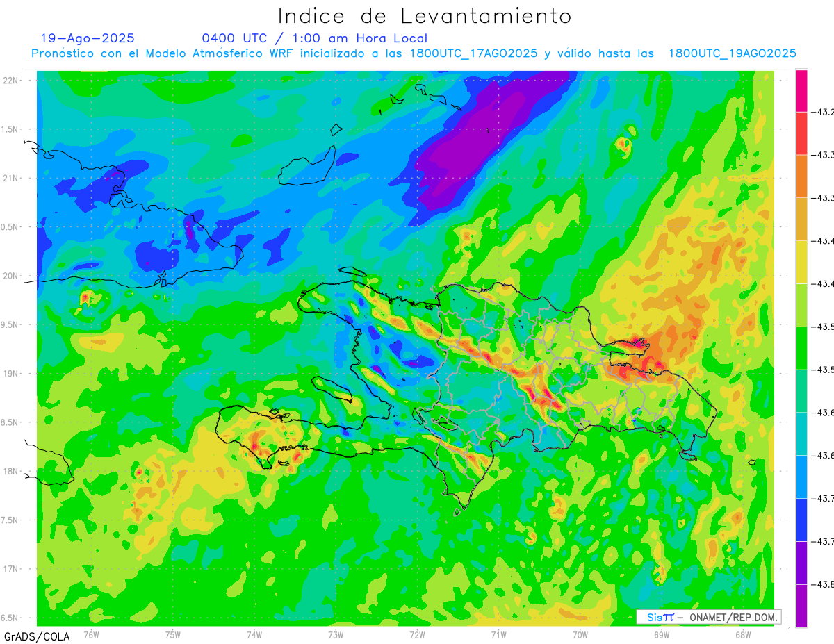Image resolution: width=834 pixels, height=644 pixels.
Task: Pick the bright yellow legend swatch
Action: click(x=801, y=263)
